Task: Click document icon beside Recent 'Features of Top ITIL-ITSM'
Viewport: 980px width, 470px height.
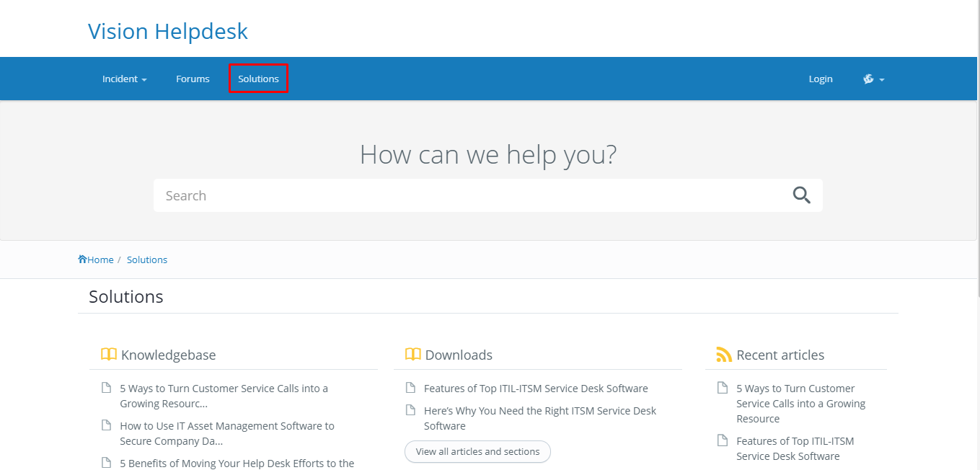Action: click(x=723, y=440)
